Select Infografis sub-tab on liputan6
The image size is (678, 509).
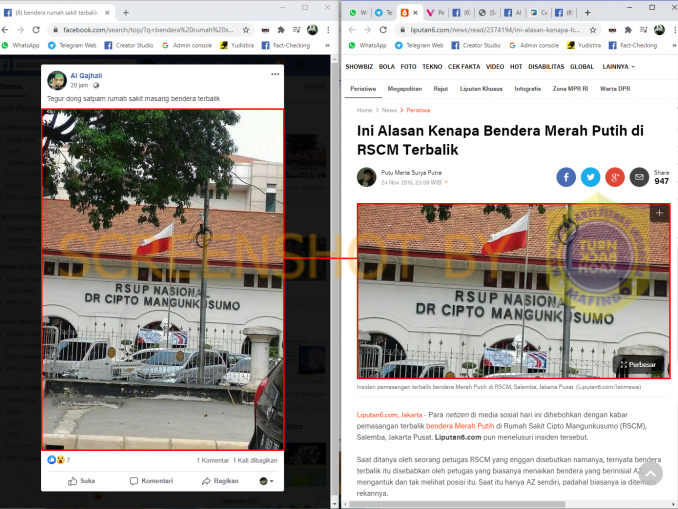(x=528, y=89)
